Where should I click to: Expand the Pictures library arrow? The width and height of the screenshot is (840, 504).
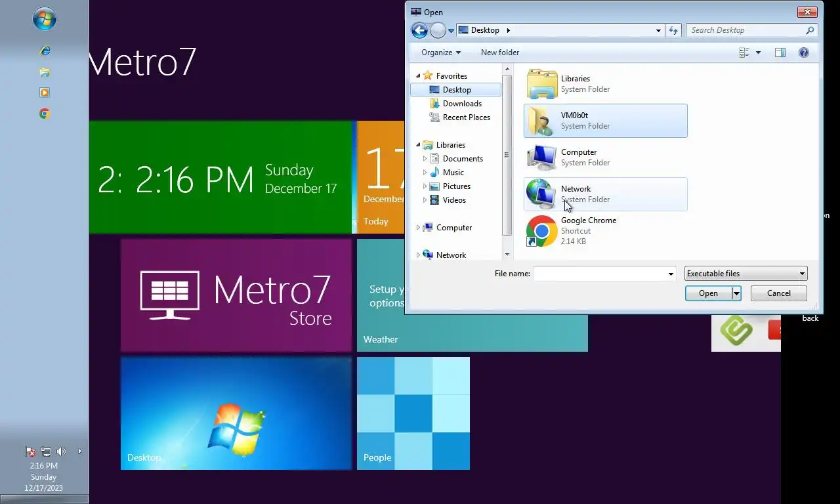[x=425, y=186]
